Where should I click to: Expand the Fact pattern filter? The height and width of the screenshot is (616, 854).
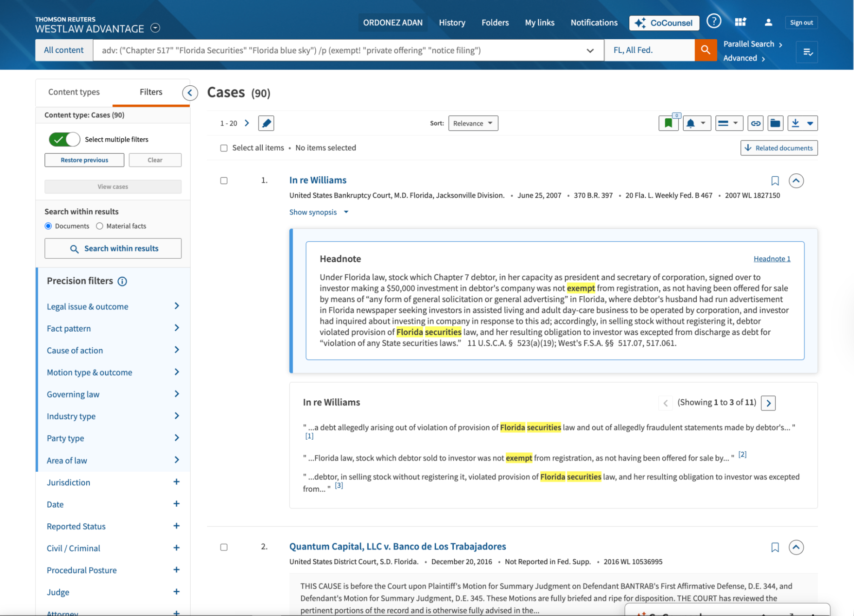coord(113,328)
